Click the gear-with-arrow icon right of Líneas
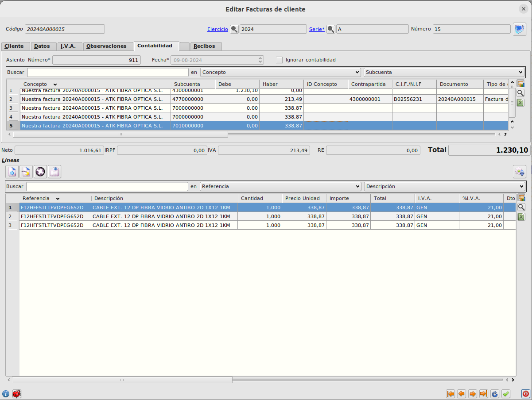532x400 pixels. tap(519, 172)
